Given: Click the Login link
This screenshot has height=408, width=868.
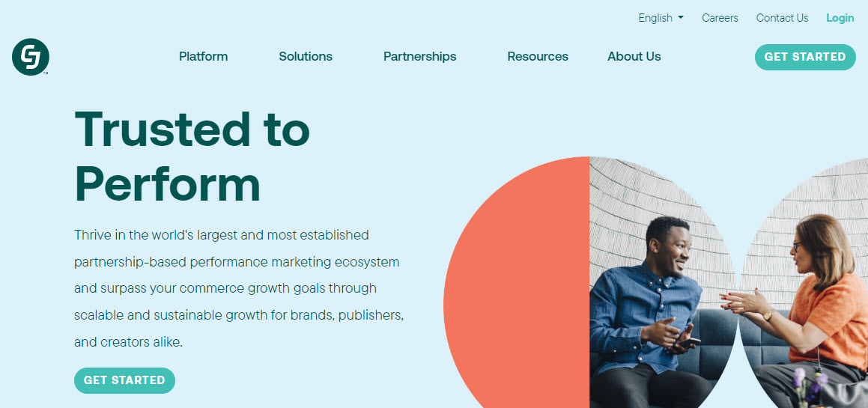Looking at the screenshot, I should pos(840,18).
